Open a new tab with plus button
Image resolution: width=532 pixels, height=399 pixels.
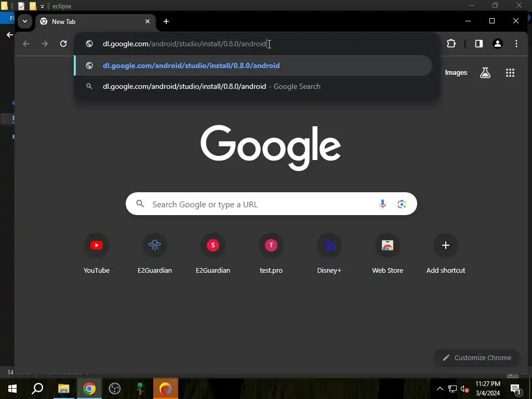pyautogui.click(x=166, y=21)
